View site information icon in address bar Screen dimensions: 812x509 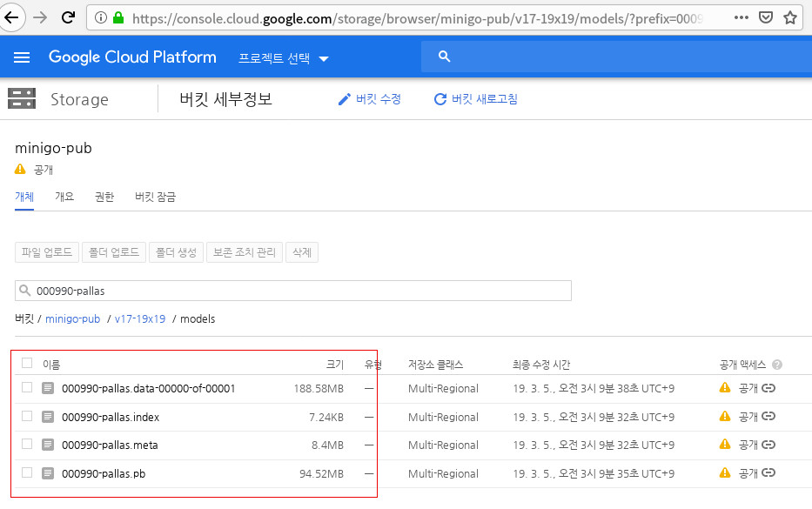point(101,18)
